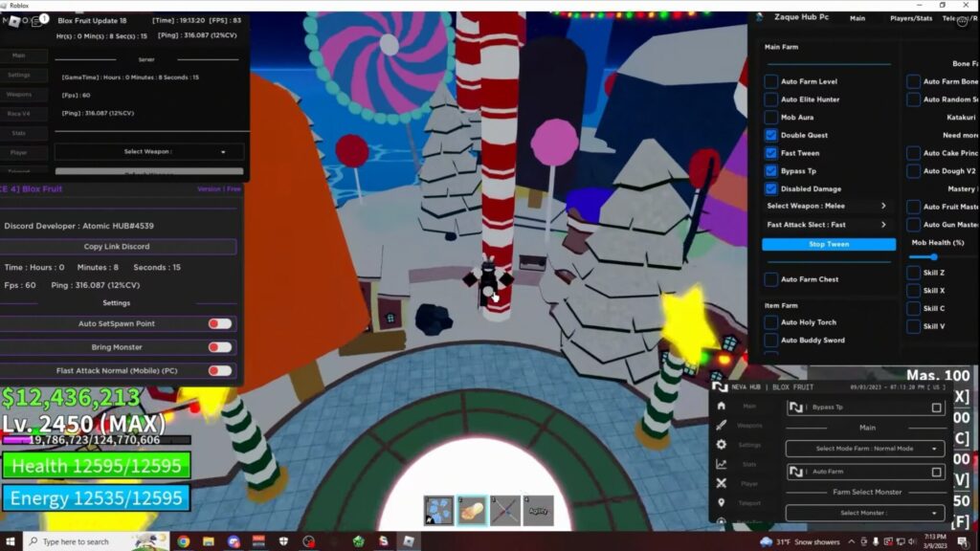
Task: Check Bypass Tp box in Neva Hub
Action: (x=936, y=408)
